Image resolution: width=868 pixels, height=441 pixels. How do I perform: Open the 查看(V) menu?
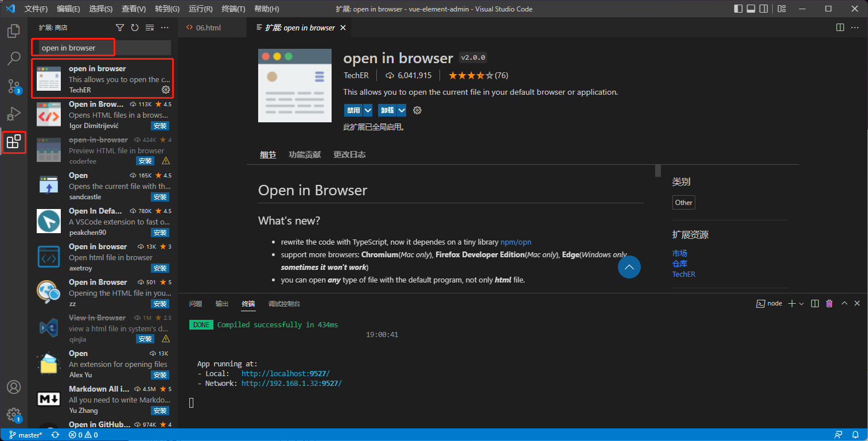134,9
